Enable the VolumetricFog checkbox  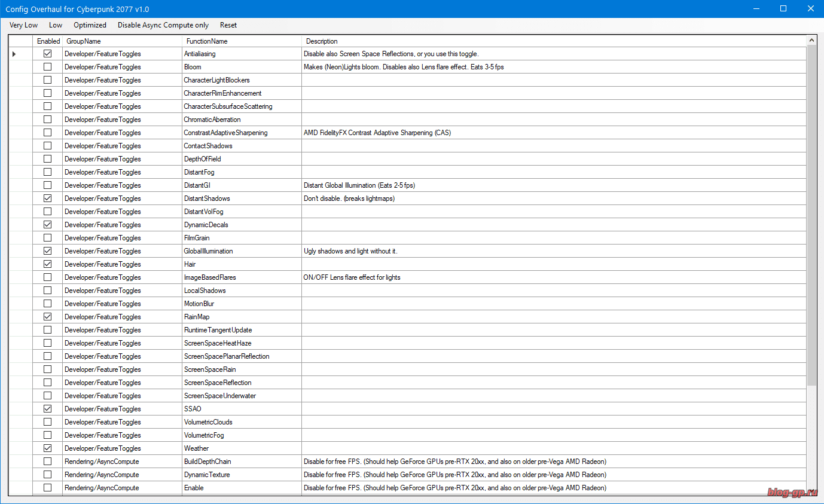[48, 435]
